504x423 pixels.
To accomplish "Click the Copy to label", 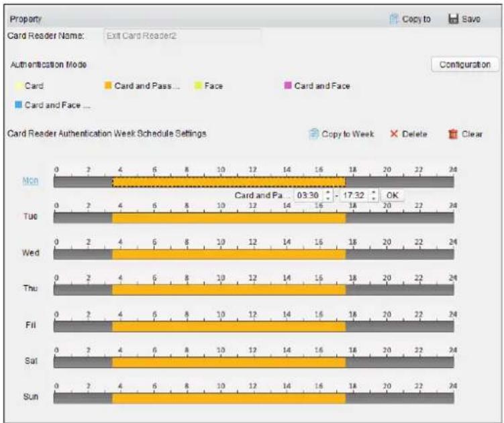I will (x=416, y=19).
